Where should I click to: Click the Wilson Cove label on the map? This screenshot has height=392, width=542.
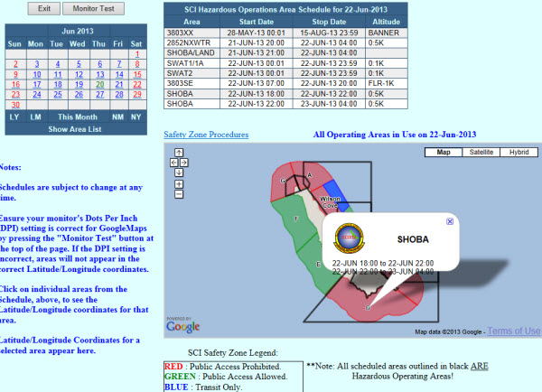point(330,202)
